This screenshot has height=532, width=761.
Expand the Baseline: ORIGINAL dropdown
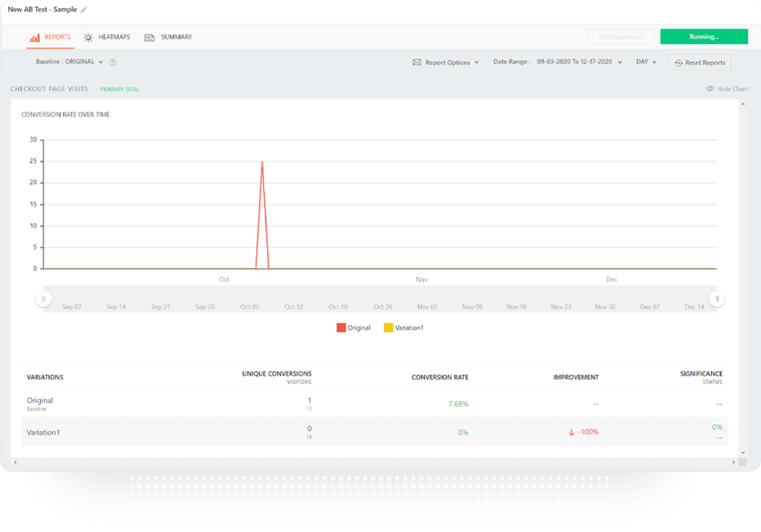click(x=70, y=62)
